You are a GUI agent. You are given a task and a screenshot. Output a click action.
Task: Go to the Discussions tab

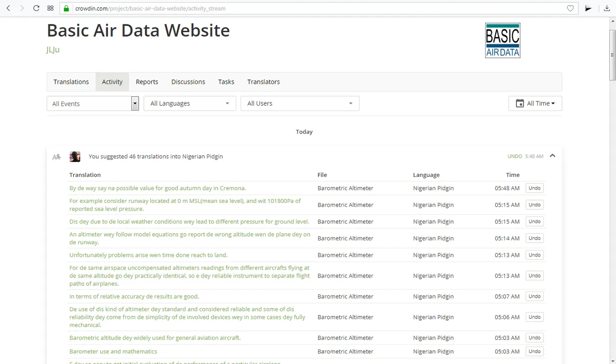(x=188, y=82)
